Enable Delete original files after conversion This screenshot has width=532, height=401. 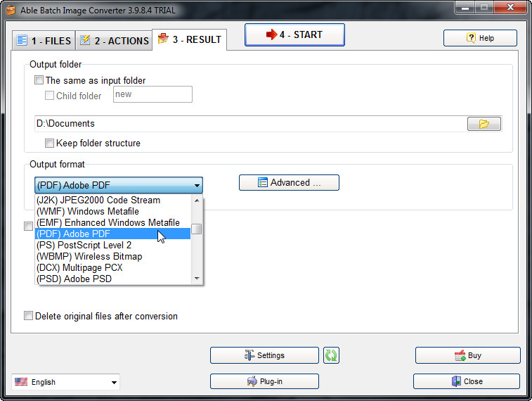[x=29, y=316]
